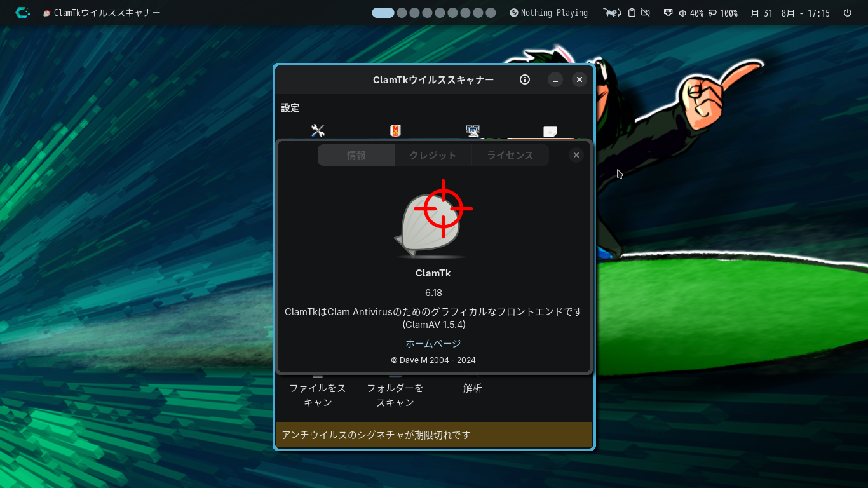Open the ライセンス tab
The height and width of the screenshot is (488, 868).
tap(510, 155)
